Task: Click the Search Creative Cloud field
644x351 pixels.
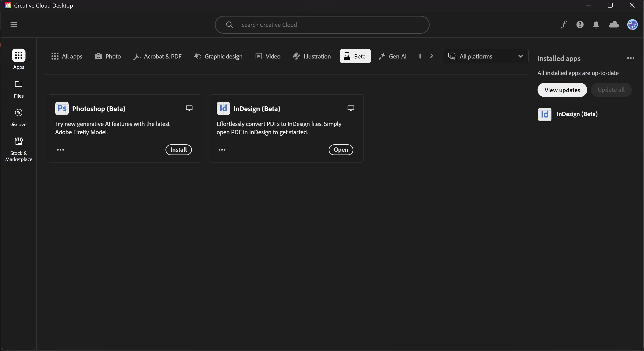Action: click(322, 25)
